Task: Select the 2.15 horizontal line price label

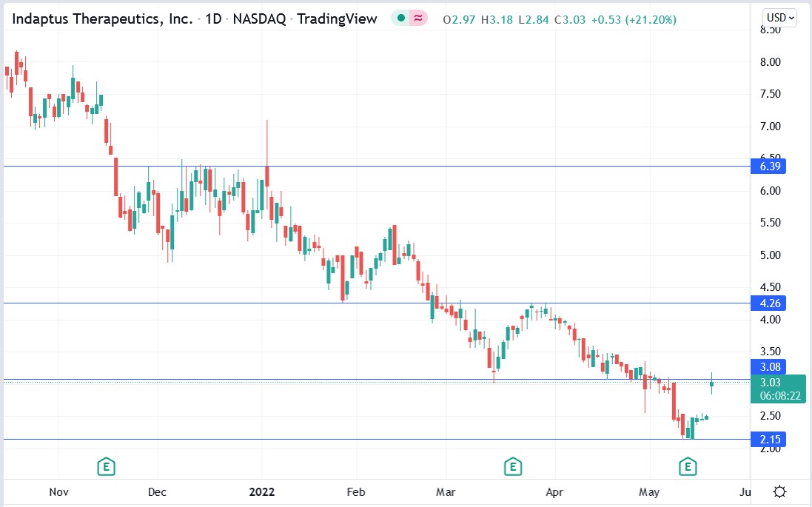Action: (768, 439)
